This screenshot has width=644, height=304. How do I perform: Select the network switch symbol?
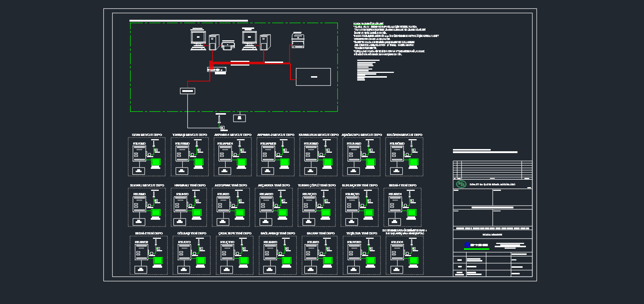(217, 69)
